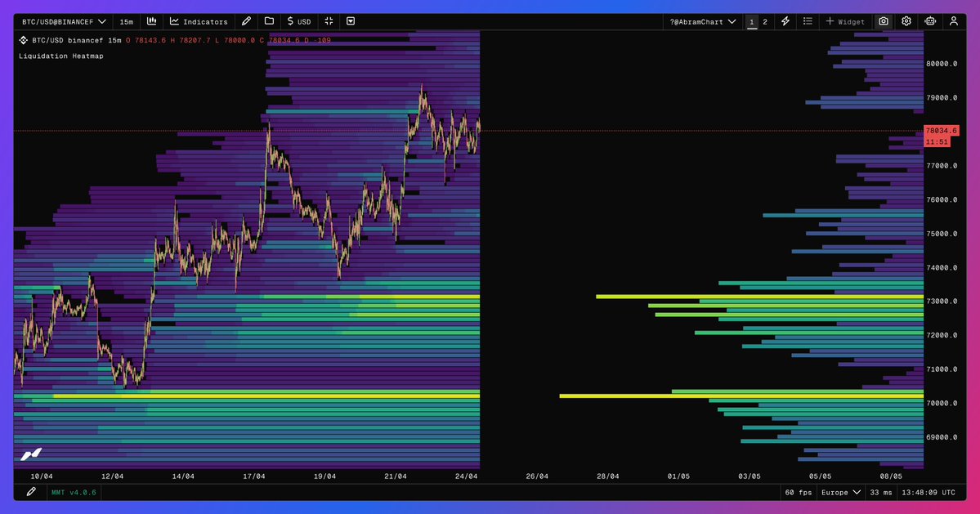Image resolution: width=980 pixels, height=514 pixels.
Task: Click the 76000.0 price axis label
Action: [x=942, y=200]
